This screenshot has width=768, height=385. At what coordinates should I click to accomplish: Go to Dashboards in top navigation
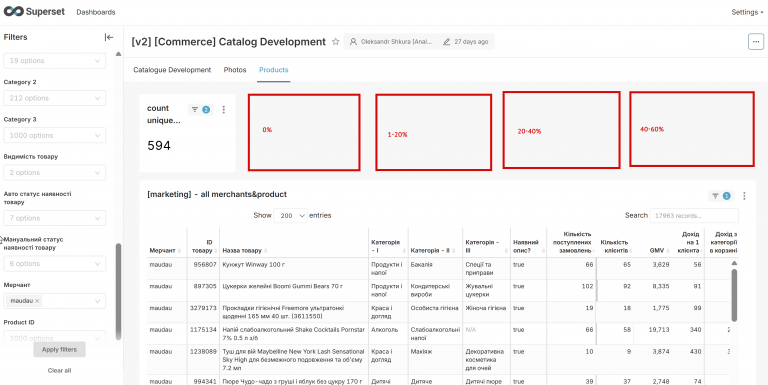[x=96, y=12]
